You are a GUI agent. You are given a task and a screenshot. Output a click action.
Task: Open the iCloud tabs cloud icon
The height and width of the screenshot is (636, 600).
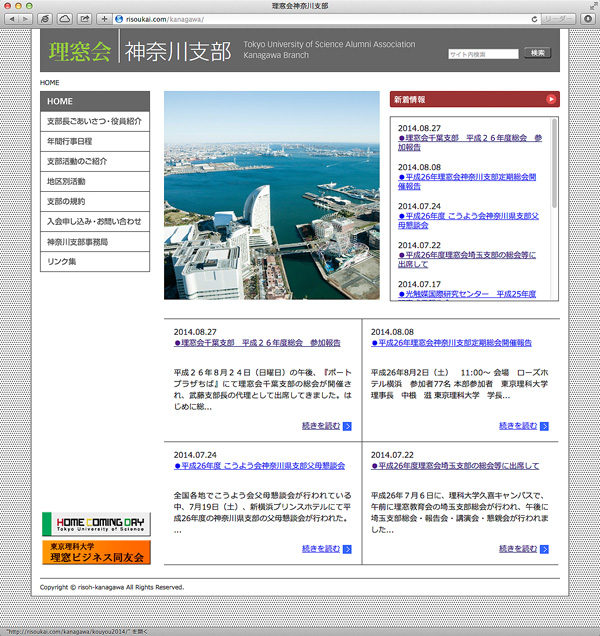pos(65,19)
